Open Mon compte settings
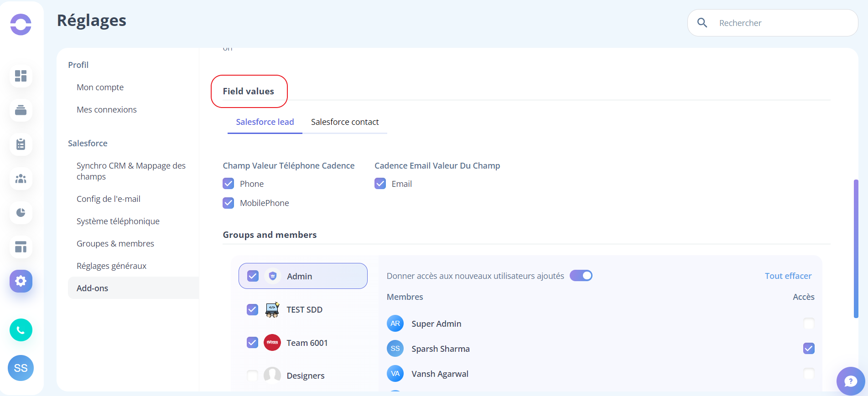 click(x=100, y=87)
